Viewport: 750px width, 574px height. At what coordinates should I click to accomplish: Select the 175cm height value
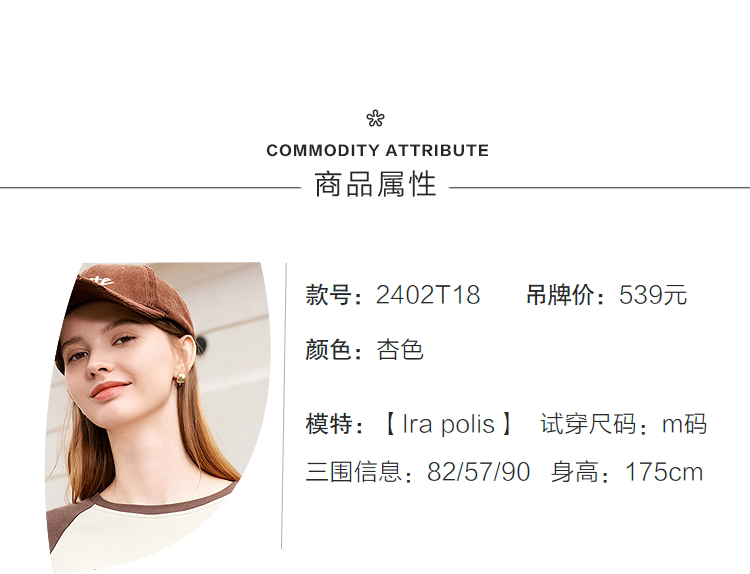tap(664, 472)
